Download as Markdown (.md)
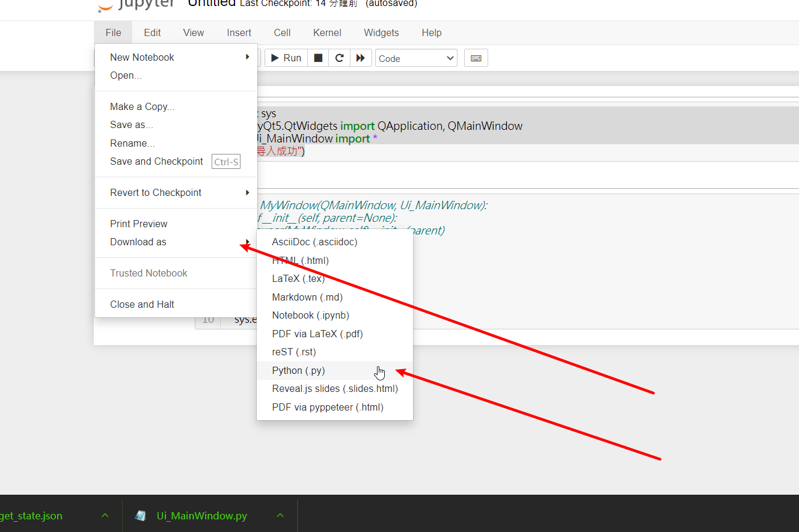 334,297
